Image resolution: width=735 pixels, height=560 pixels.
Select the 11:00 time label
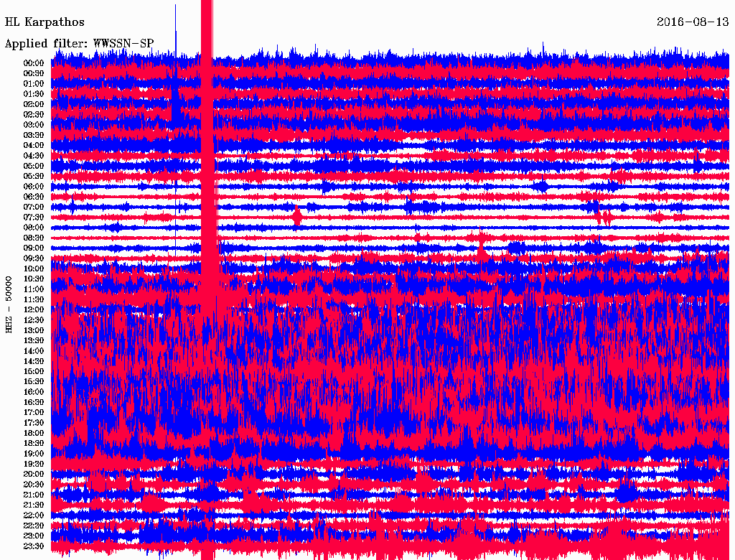click(x=34, y=289)
